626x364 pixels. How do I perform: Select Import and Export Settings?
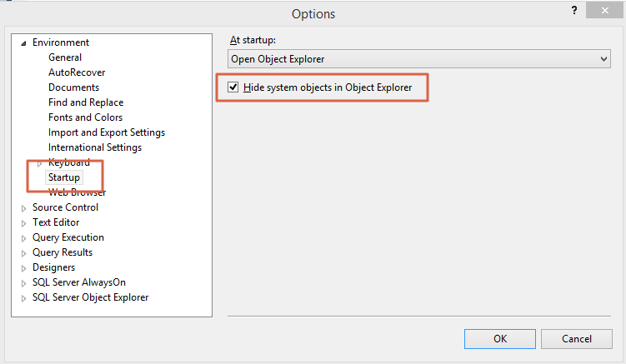coord(106,132)
